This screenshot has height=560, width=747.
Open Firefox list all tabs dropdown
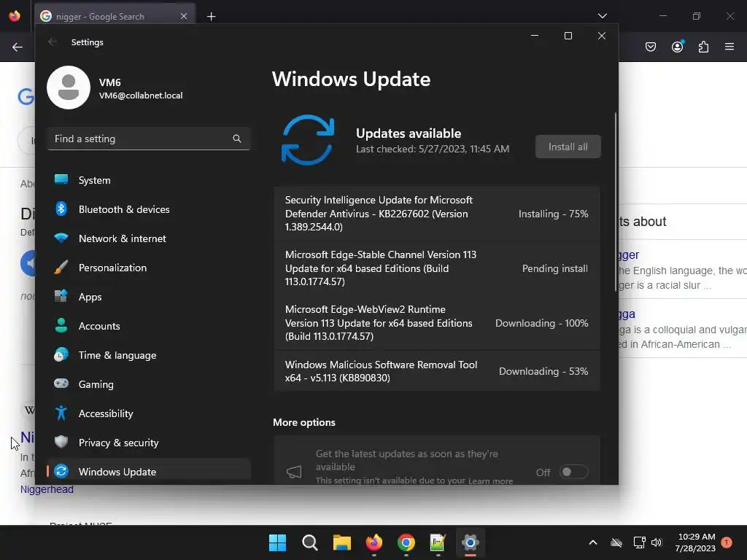[x=603, y=16]
